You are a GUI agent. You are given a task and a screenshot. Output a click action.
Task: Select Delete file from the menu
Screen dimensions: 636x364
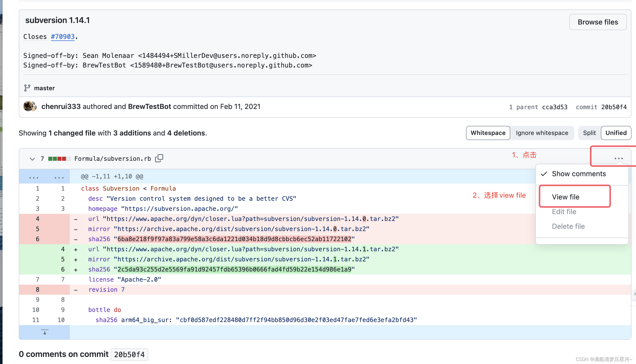pyautogui.click(x=568, y=226)
